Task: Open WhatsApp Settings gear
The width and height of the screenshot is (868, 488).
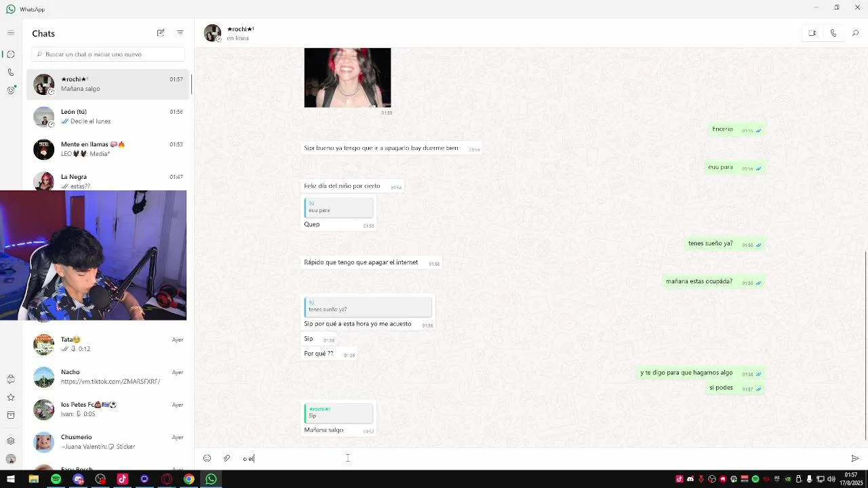Action: [x=10, y=441]
